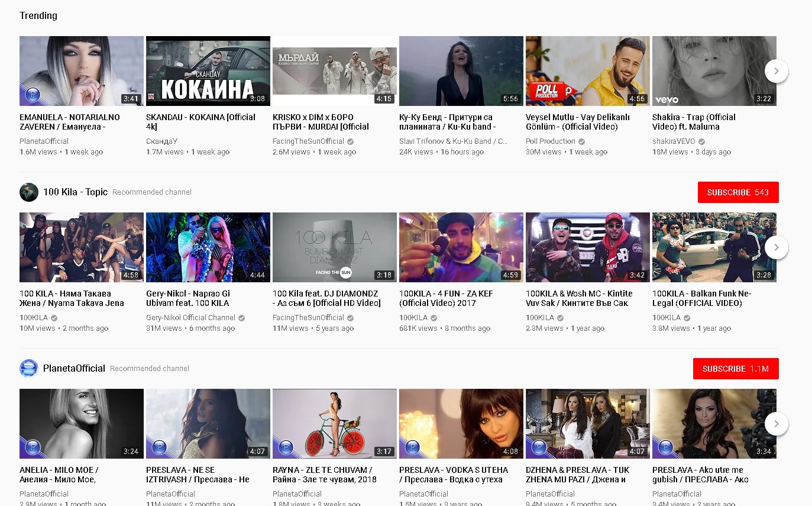The height and width of the screenshot is (506, 812).
Task: Play the DZHENA & PRESLAVA video thumbnail
Action: [x=588, y=424]
